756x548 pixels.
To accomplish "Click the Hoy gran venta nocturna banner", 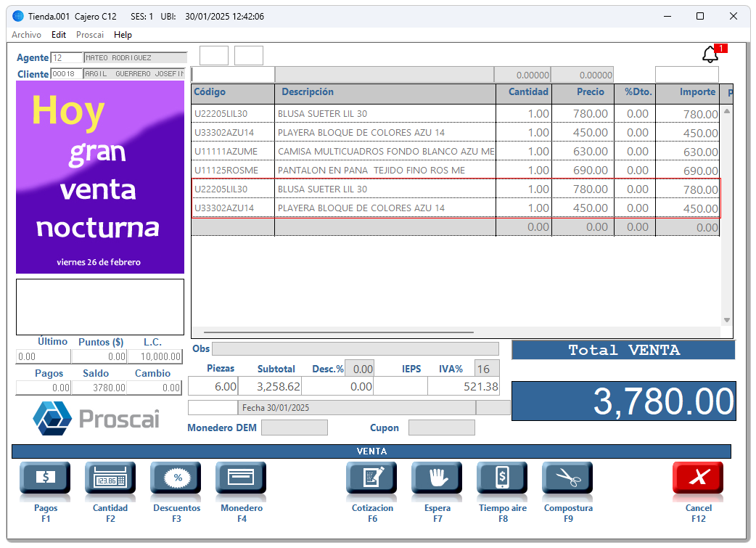I will [x=100, y=177].
